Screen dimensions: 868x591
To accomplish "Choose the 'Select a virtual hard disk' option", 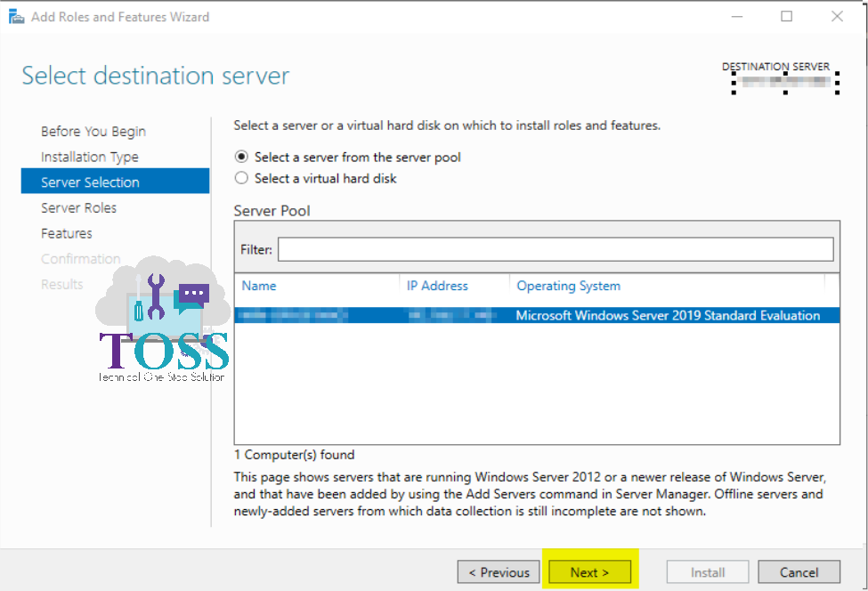I will (x=241, y=178).
